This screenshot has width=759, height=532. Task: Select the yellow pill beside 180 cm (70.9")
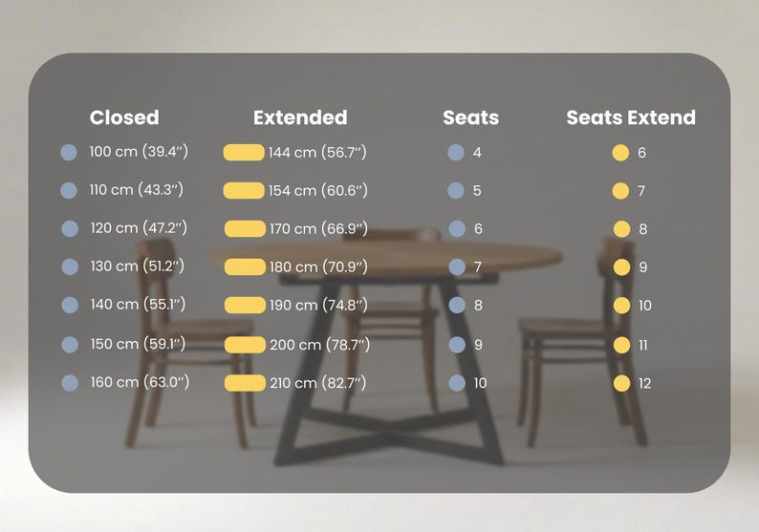pyautogui.click(x=245, y=267)
